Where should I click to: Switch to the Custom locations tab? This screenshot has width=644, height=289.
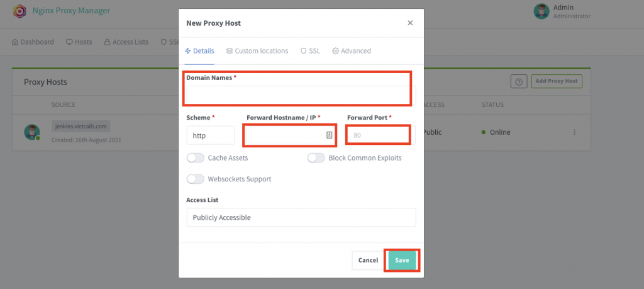point(257,51)
